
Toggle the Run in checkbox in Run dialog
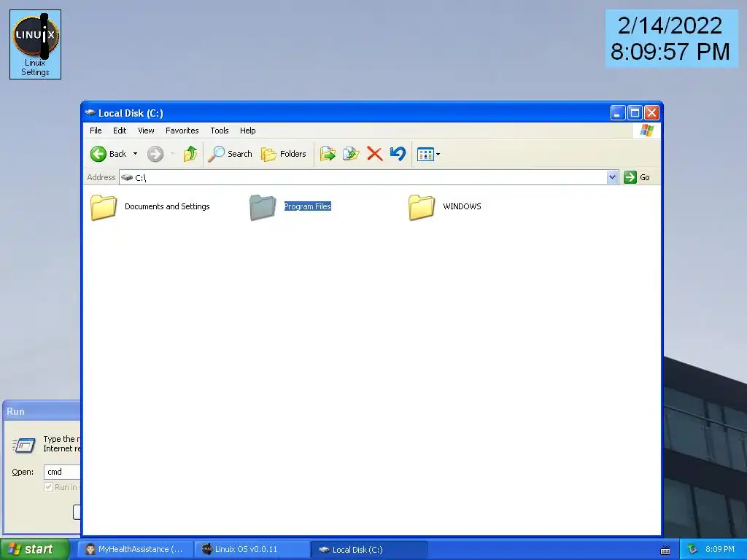(48, 486)
